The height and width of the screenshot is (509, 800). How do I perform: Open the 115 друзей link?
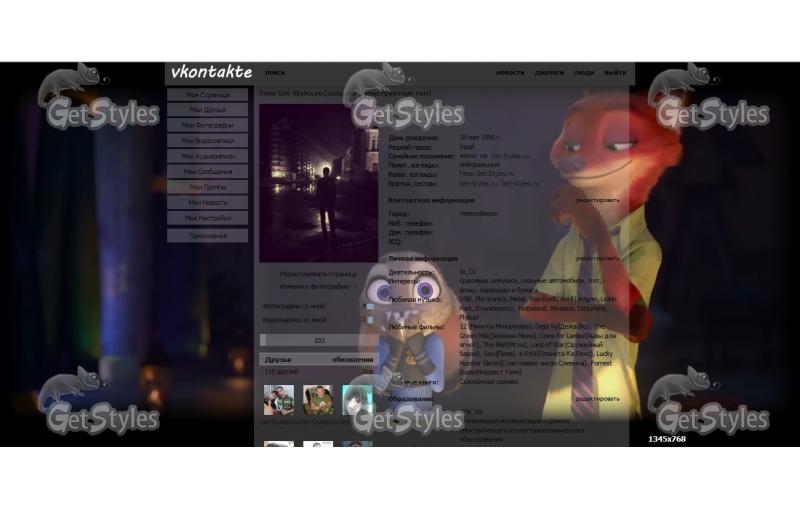tap(281, 372)
